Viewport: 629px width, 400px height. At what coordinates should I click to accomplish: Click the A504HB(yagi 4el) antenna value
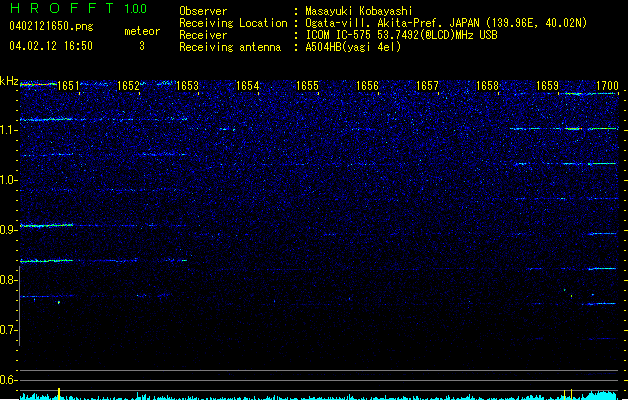(x=353, y=47)
